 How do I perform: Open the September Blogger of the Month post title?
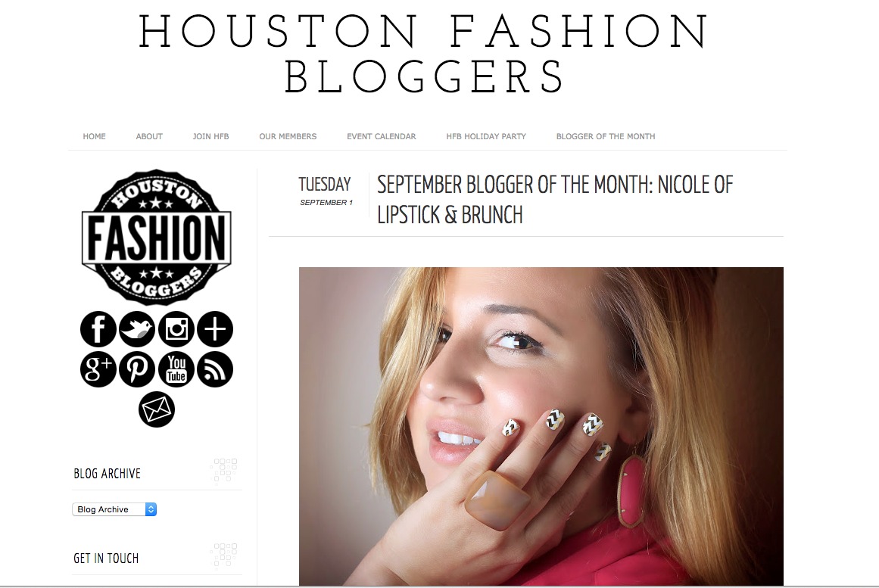point(554,200)
